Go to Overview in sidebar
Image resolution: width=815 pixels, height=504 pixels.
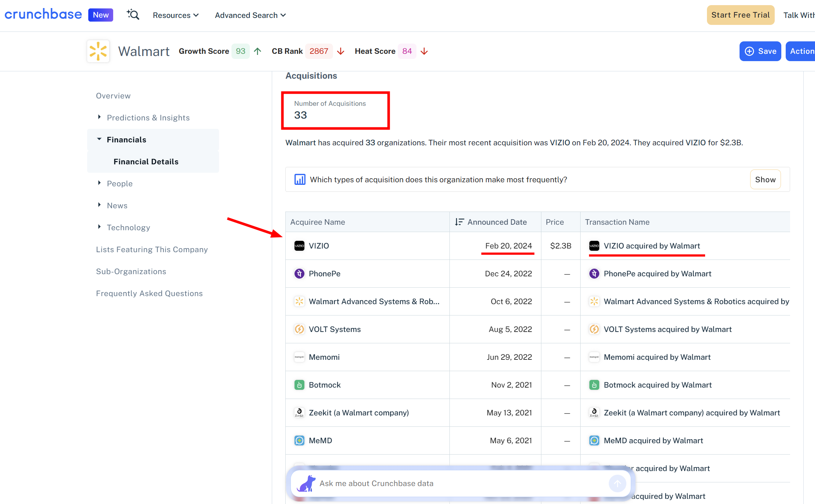click(x=113, y=96)
